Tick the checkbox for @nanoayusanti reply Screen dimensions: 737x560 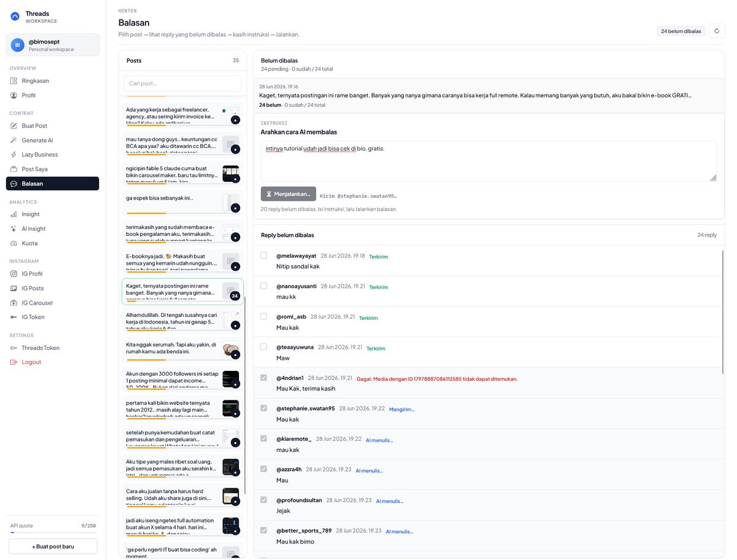263,286
